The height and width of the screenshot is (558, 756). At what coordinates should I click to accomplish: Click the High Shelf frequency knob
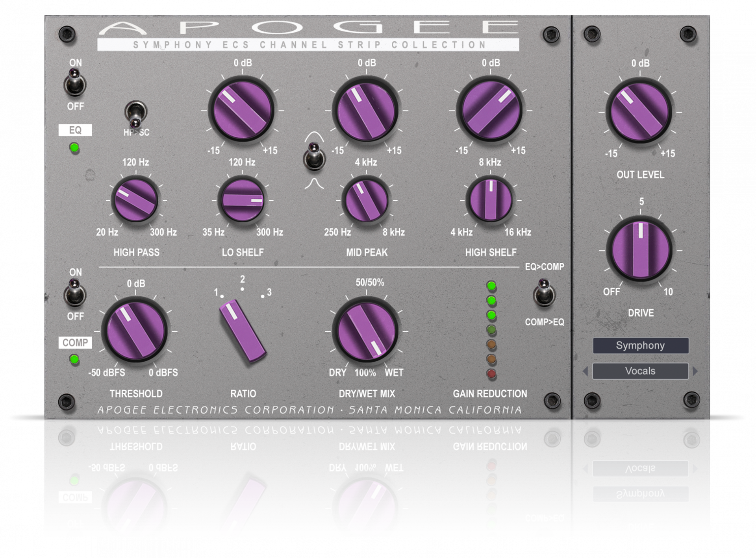[x=490, y=200]
